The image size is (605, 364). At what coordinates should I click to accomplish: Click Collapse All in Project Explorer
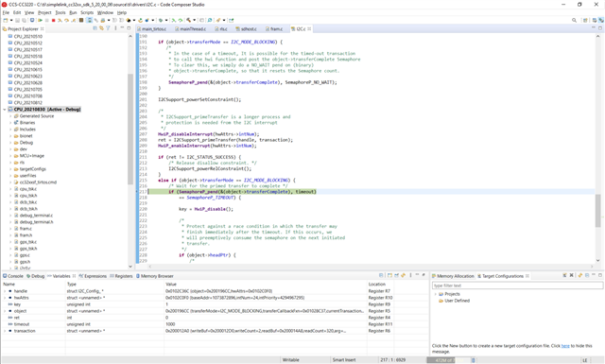[95, 28]
